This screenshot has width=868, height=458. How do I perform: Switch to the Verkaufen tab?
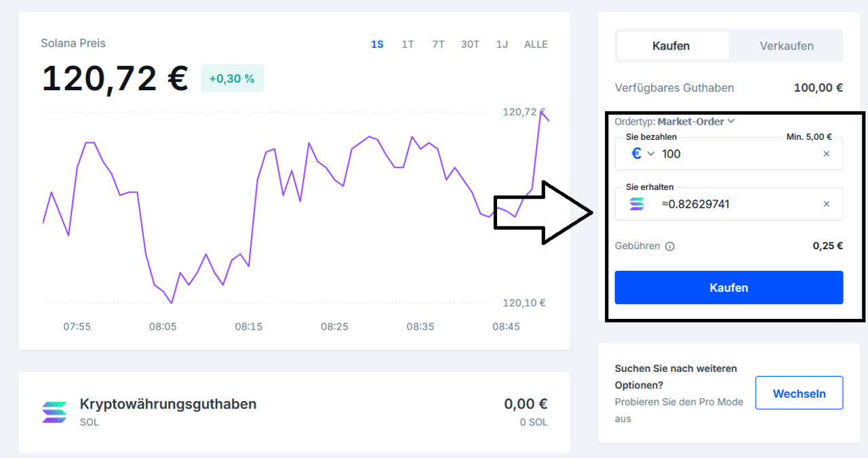(x=786, y=46)
